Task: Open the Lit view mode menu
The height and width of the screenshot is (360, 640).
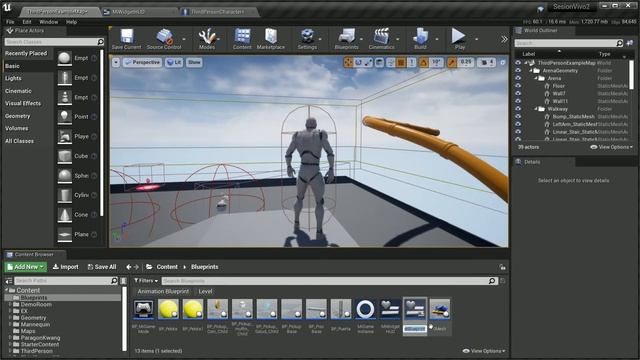Action: (174, 62)
